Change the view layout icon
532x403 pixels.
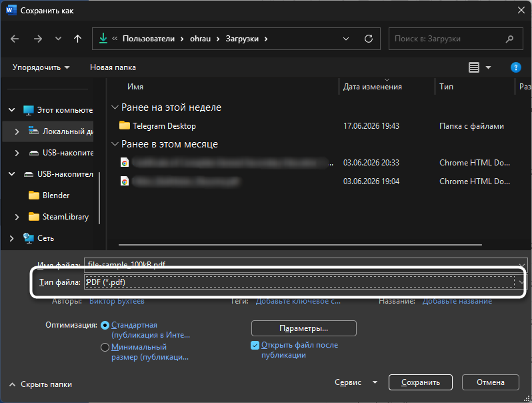click(474, 67)
